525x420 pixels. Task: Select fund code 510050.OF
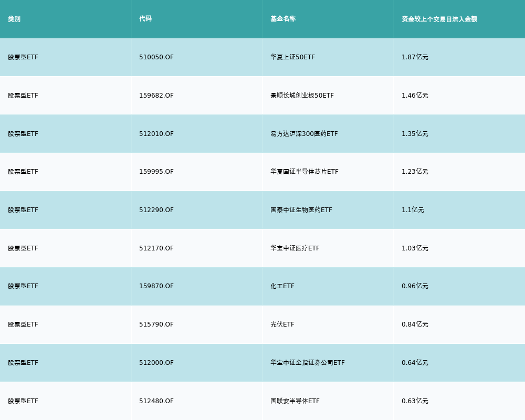(x=156, y=57)
